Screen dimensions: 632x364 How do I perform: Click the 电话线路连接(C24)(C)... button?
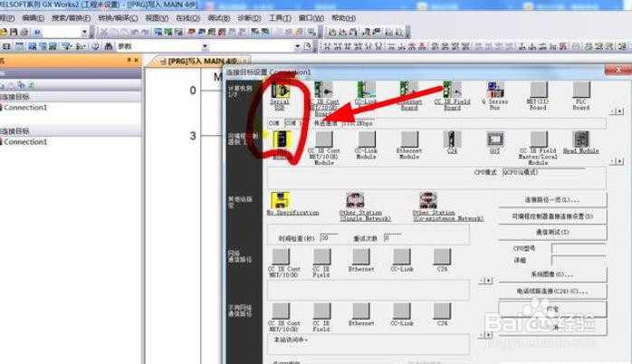(552, 291)
